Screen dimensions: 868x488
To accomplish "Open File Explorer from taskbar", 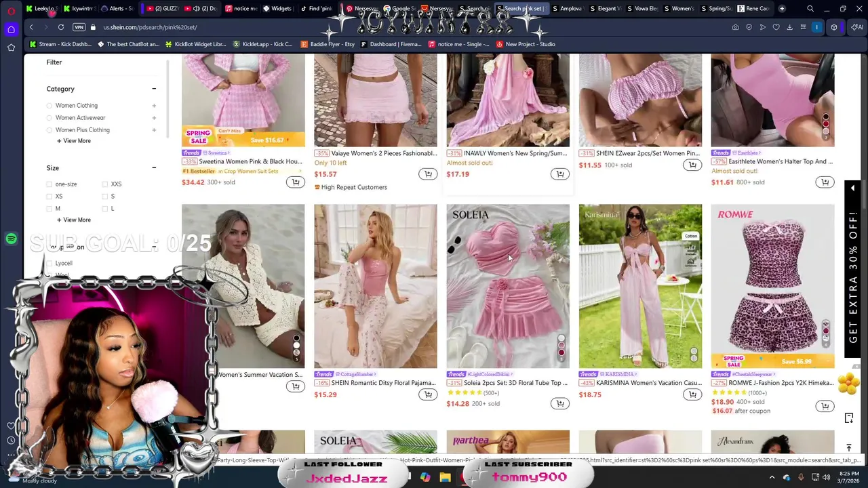I will (445, 477).
